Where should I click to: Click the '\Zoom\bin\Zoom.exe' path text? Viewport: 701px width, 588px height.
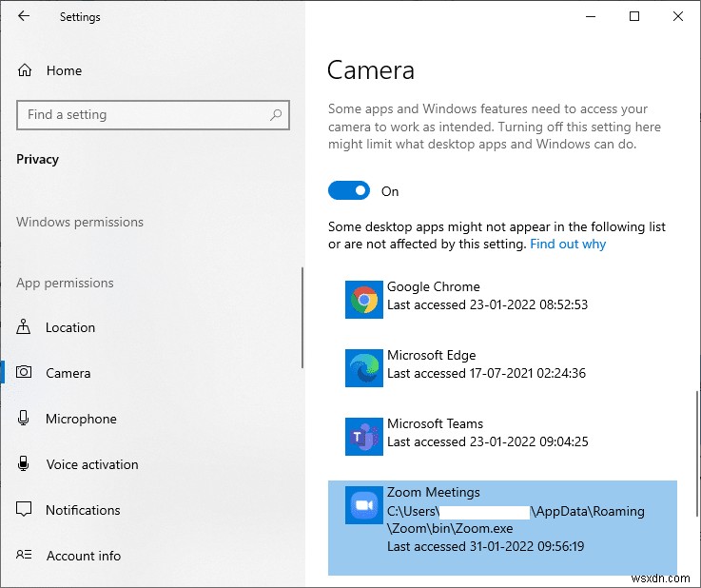click(450, 528)
